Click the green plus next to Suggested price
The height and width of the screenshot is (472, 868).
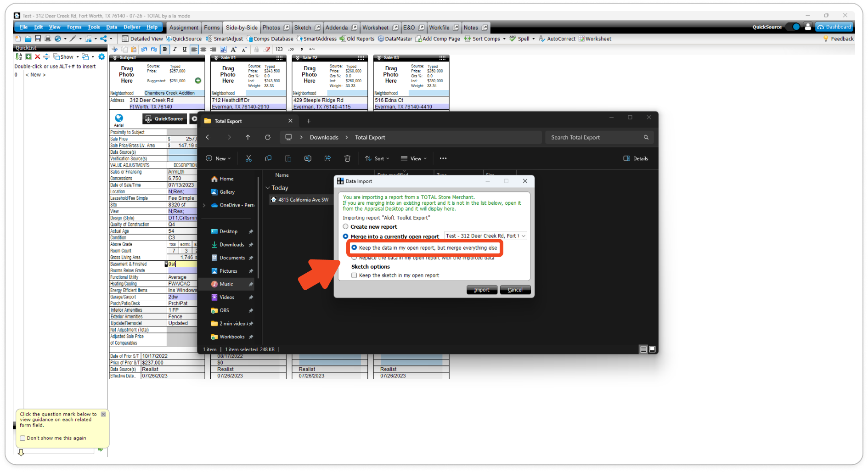tap(198, 81)
